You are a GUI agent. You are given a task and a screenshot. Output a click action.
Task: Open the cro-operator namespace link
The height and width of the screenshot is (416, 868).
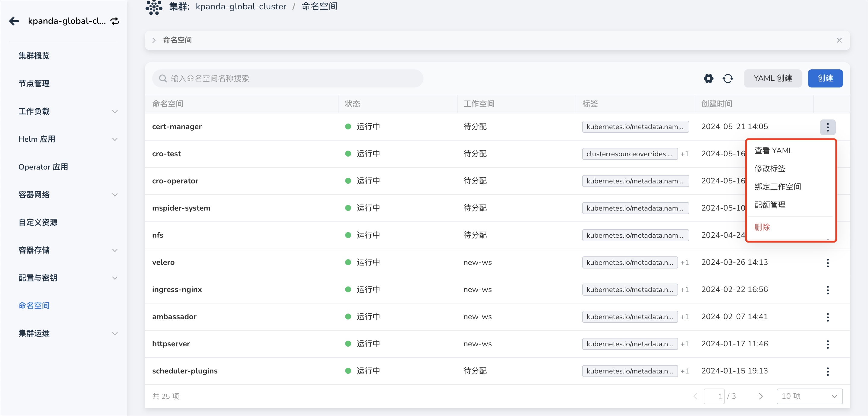point(175,181)
